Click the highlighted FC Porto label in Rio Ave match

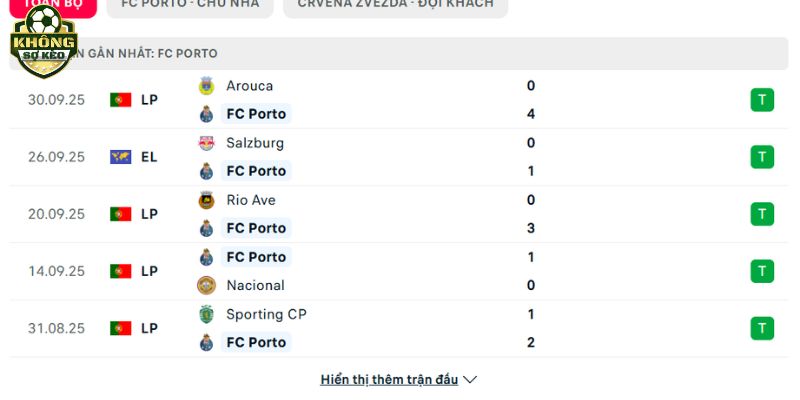pos(256,228)
